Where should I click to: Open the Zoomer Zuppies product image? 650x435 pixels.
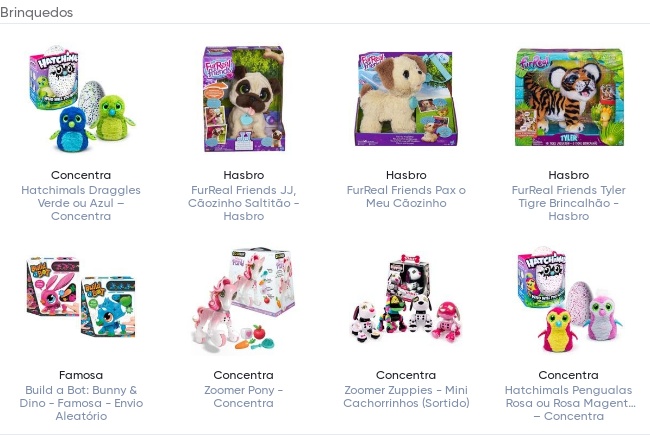pos(406,299)
